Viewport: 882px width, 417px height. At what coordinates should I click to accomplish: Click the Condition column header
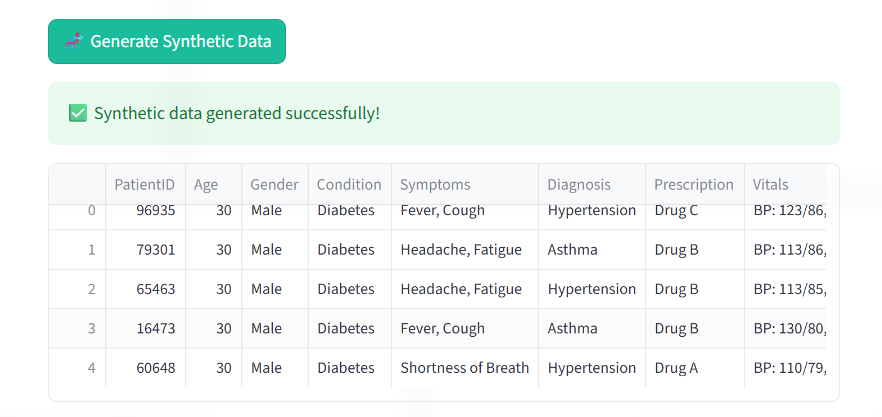click(x=349, y=184)
